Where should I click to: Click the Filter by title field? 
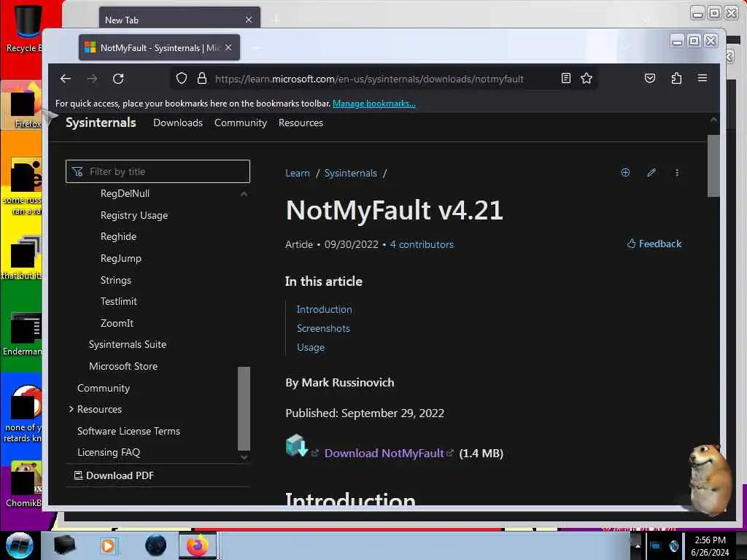[158, 171]
